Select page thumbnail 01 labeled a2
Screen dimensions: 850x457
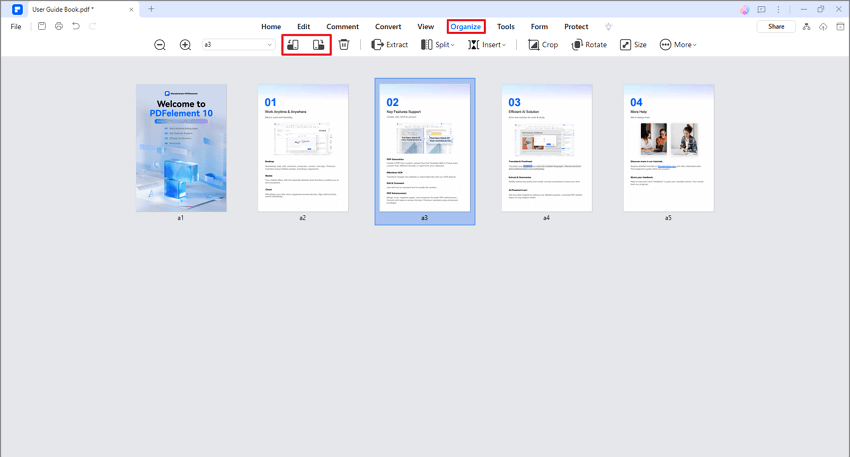303,147
